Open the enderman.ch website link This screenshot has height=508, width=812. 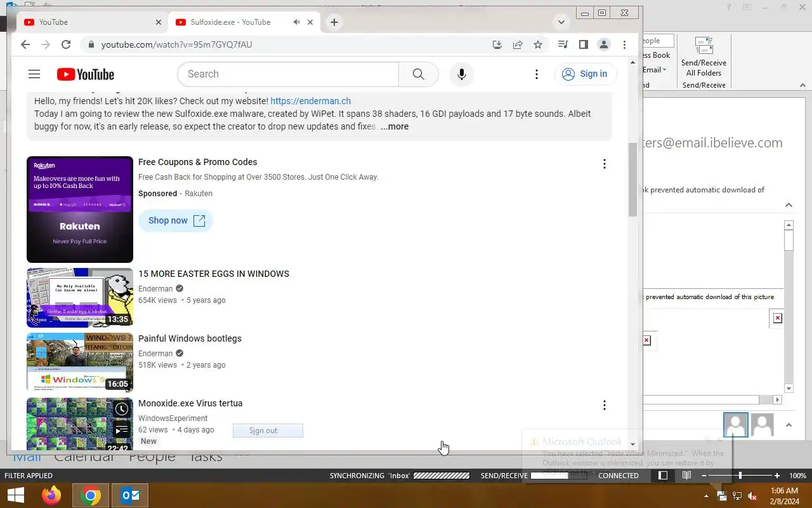tap(310, 101)
